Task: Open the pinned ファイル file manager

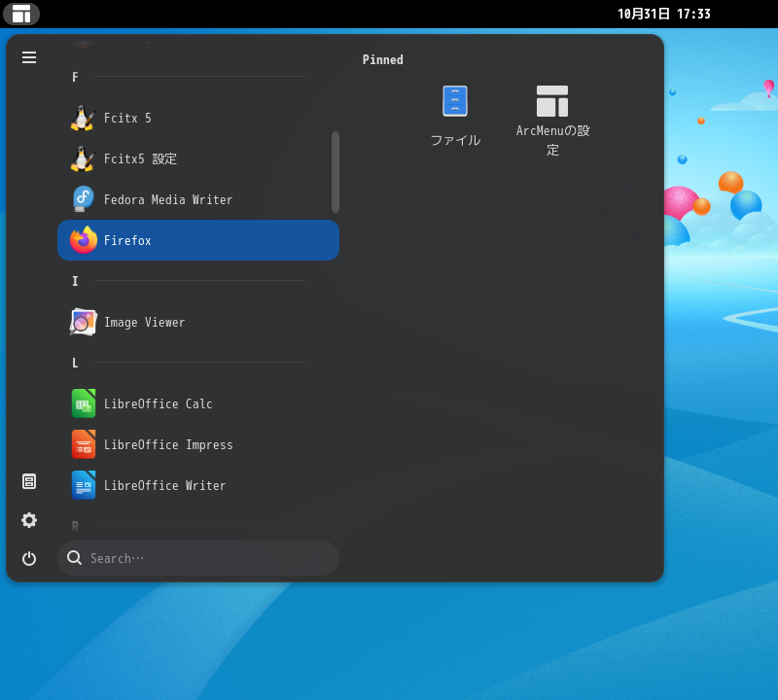Action: pos(455,116)
